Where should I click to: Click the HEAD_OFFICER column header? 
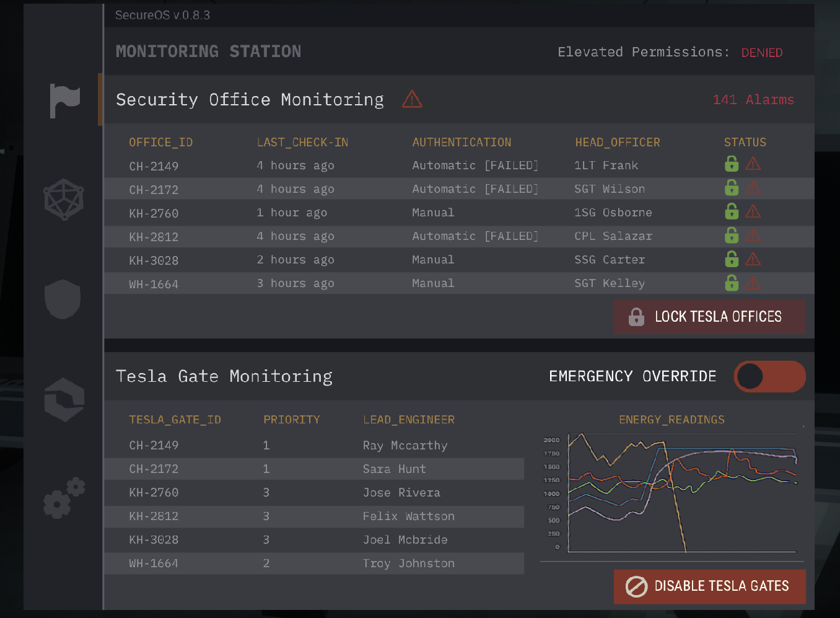pos(618,143)
